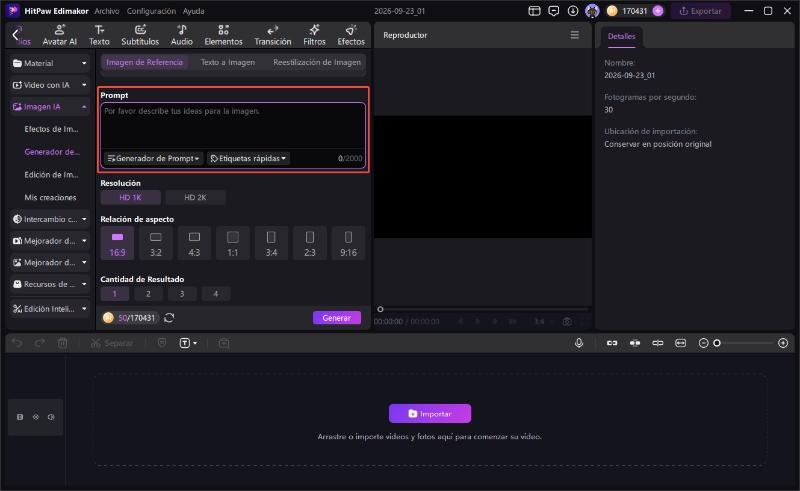Open the Reproductor hamburger menu
The image size is (800, 491).
[x=575, y=35]
